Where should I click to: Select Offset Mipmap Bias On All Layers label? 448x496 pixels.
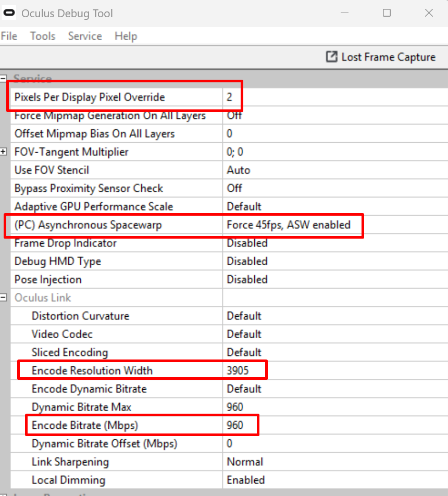click(95, 134)
